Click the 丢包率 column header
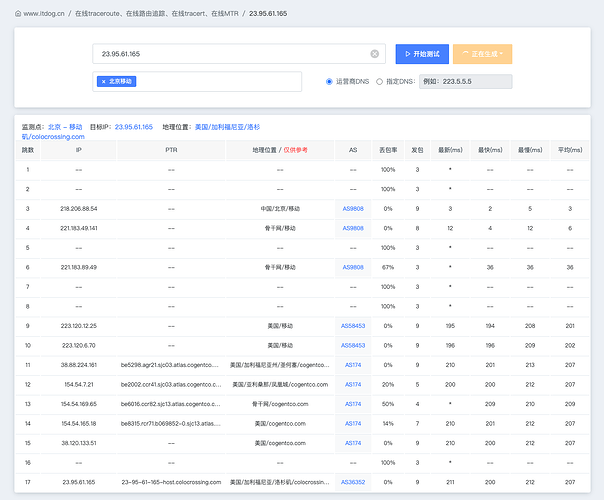The image size is (604, 500). point(388,150)
